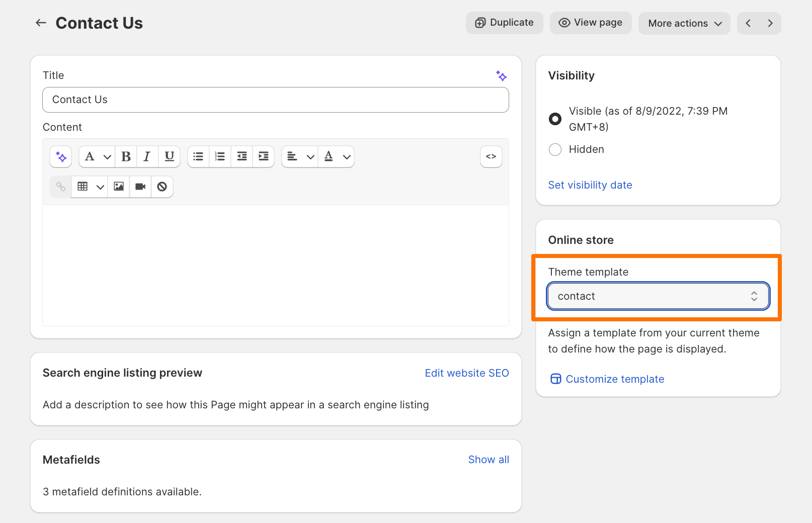This screenshot has height=523, width=812.
Task: Open the Set visibility date link
Action: [x=590, y=185]
